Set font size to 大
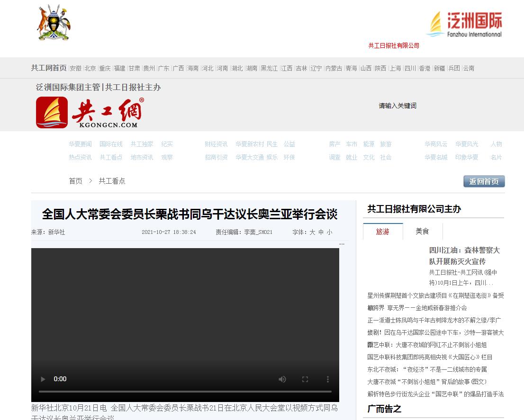The width and height of the screenshot is (524, 420). point(312,232)
